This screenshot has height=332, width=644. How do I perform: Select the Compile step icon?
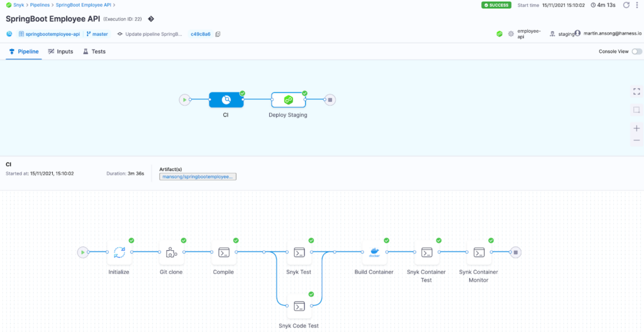[x=224, y=252]
